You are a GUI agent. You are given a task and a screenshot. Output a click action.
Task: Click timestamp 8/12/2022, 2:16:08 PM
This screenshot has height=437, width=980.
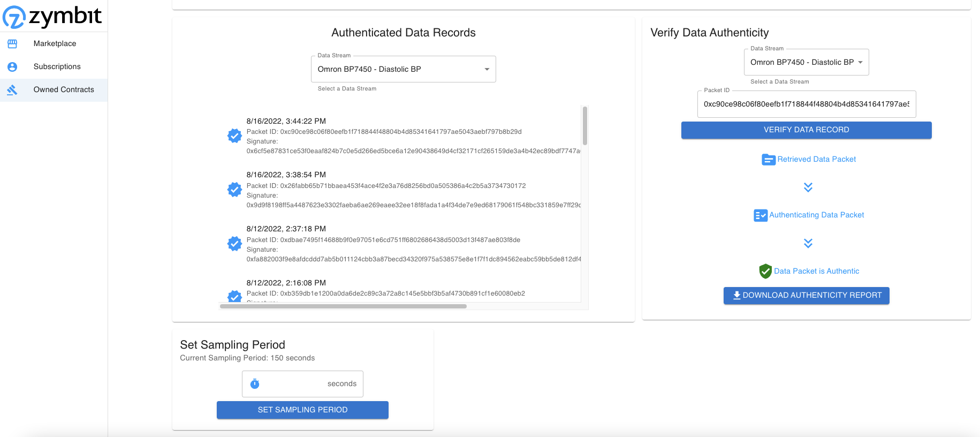pos(286,283)
